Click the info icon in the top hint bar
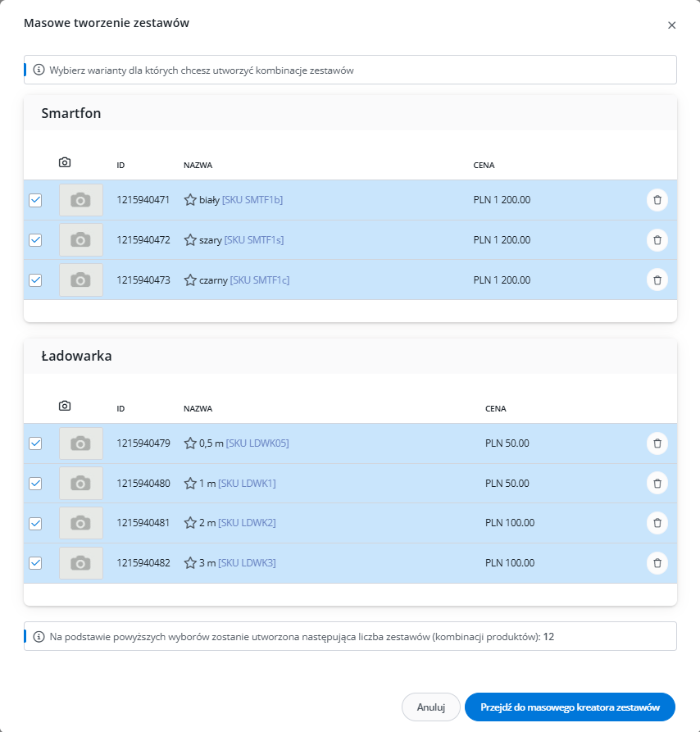Screen dimensions: 700x732 [39, 70]
